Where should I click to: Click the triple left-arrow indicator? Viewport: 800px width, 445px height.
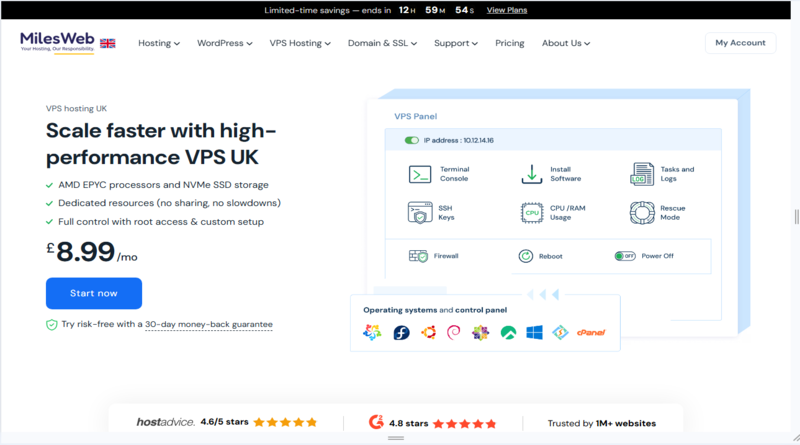coord(543,294)
